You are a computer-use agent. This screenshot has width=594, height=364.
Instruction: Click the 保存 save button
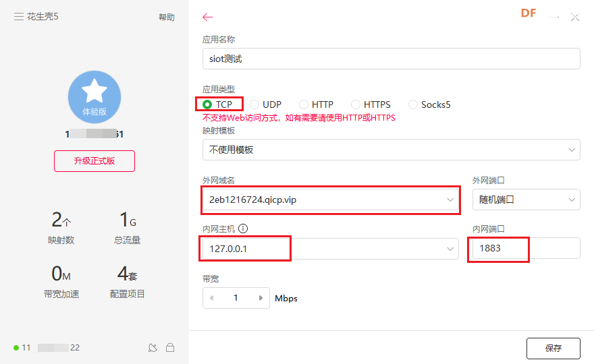click(553, 348)
